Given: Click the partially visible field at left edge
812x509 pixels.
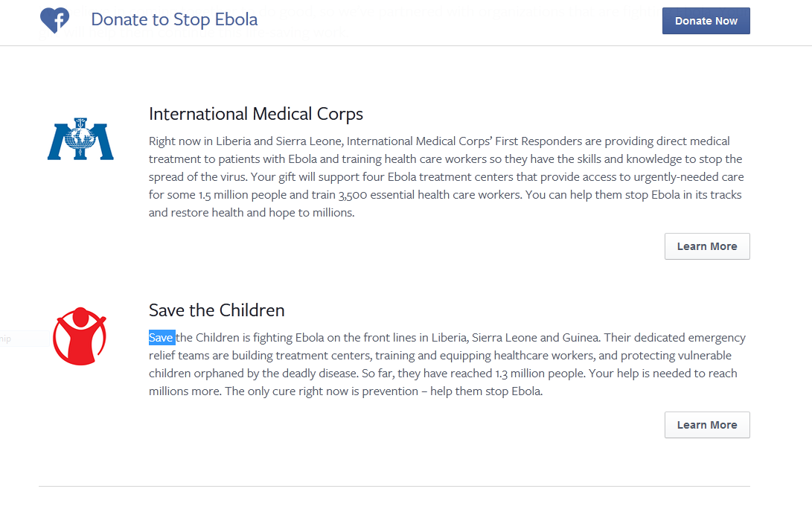Looking at the screenshot, I should click(x=25, y=339).
